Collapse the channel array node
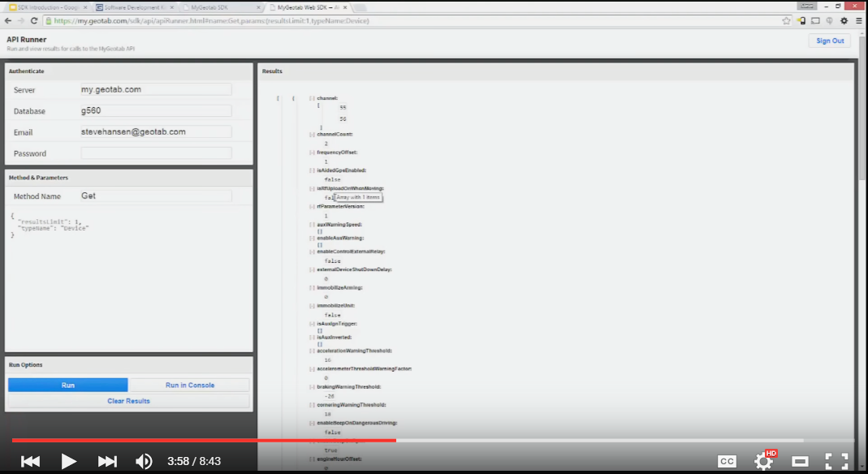 (312, 98)
